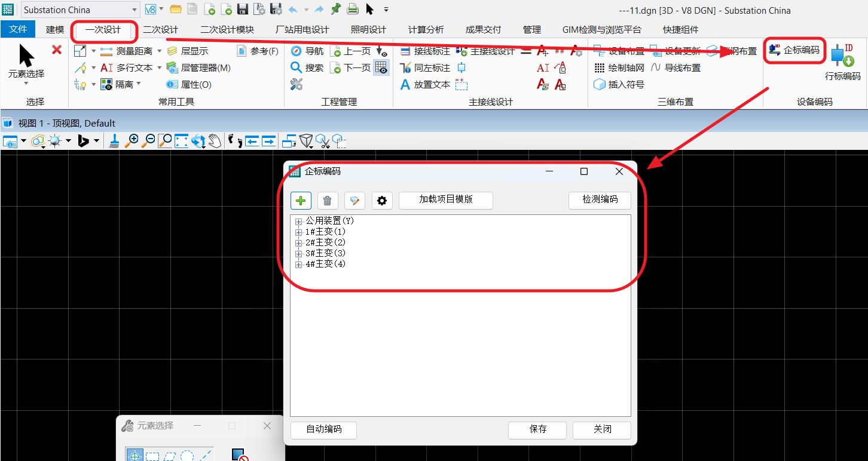868x461 pixels.
Task: Open 层显示 level display
Action: click(188, 51)
